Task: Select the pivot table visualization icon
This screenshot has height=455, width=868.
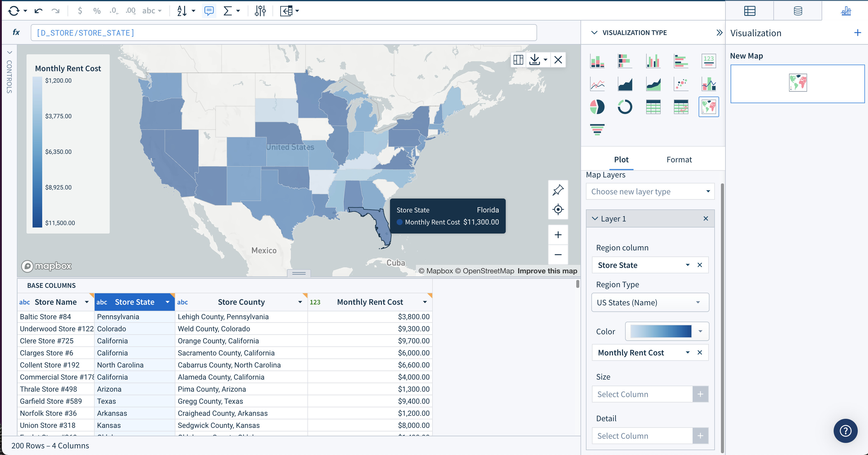Action: tap(681, 107)
